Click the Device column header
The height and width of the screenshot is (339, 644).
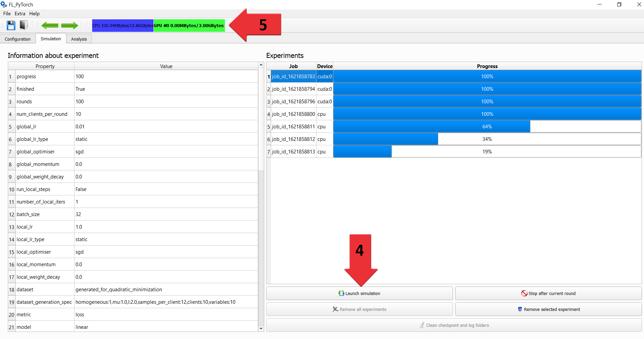pos(325,66)
